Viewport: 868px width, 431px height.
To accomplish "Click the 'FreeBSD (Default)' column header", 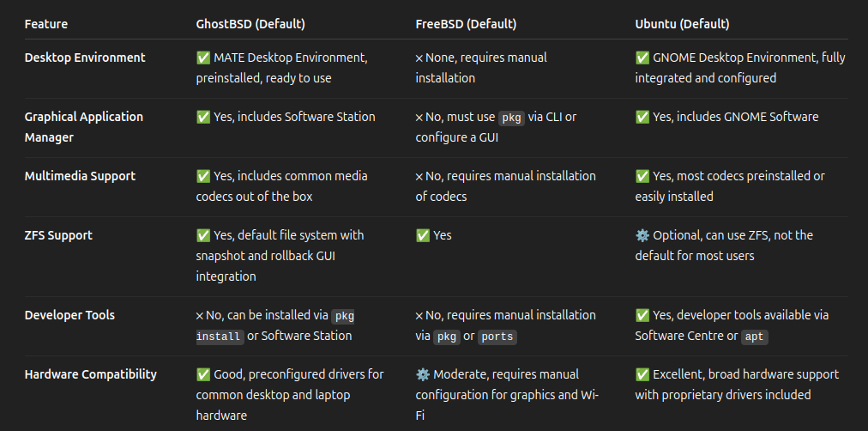I will [x=466, y=24].
